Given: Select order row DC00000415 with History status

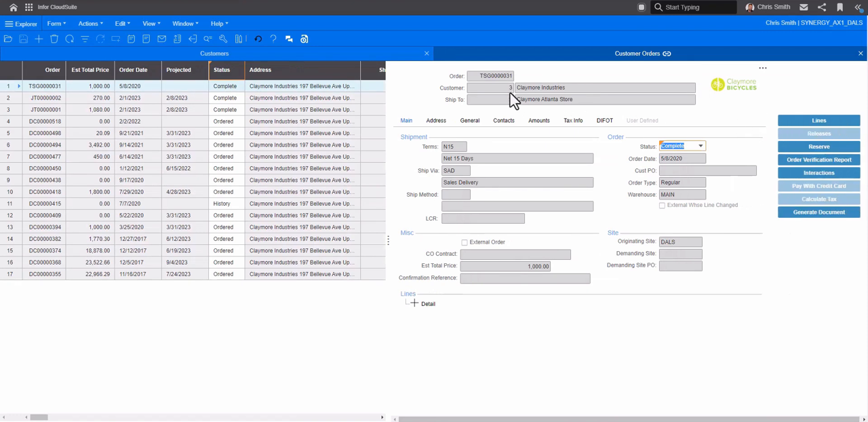Looking at the screenshot, I should tap(193, 204).
